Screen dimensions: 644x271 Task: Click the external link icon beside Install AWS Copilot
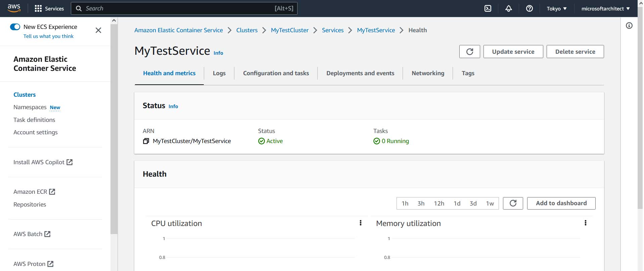pos(70,162)
